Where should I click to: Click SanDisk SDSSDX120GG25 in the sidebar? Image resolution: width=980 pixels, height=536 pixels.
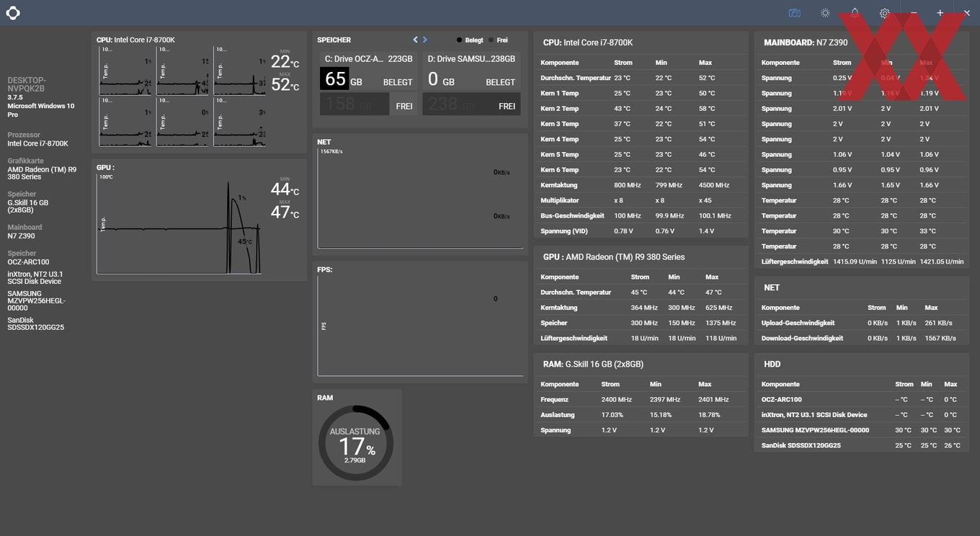click(35, 323)
